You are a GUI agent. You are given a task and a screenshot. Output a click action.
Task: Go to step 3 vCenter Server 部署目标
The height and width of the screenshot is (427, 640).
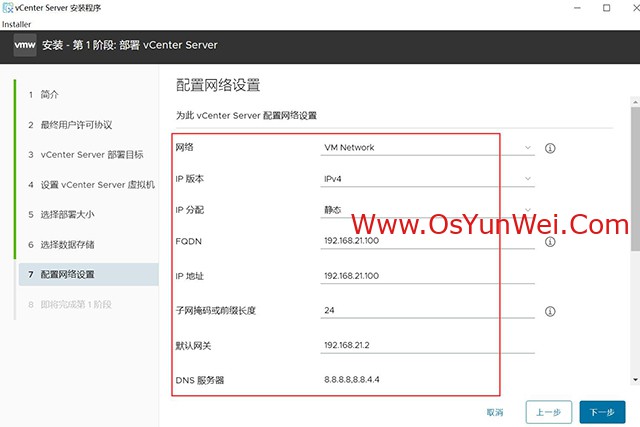pyautogui.click(x=88, y=155)
